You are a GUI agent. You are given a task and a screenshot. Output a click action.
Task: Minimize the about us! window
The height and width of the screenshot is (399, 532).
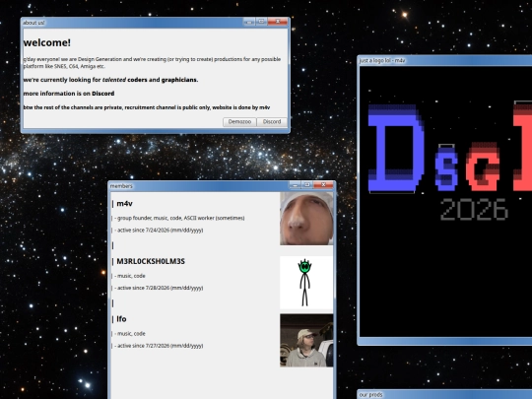coord(249,22)
